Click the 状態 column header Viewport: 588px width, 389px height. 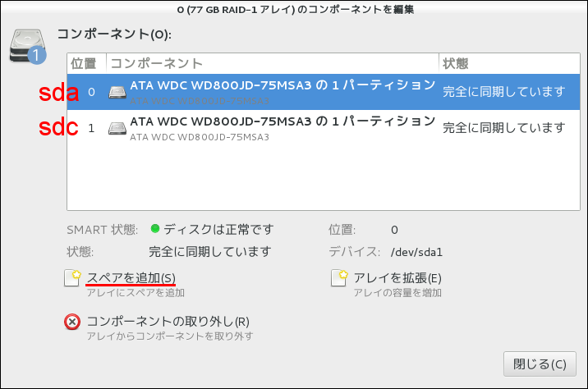(x=509, y=63)
